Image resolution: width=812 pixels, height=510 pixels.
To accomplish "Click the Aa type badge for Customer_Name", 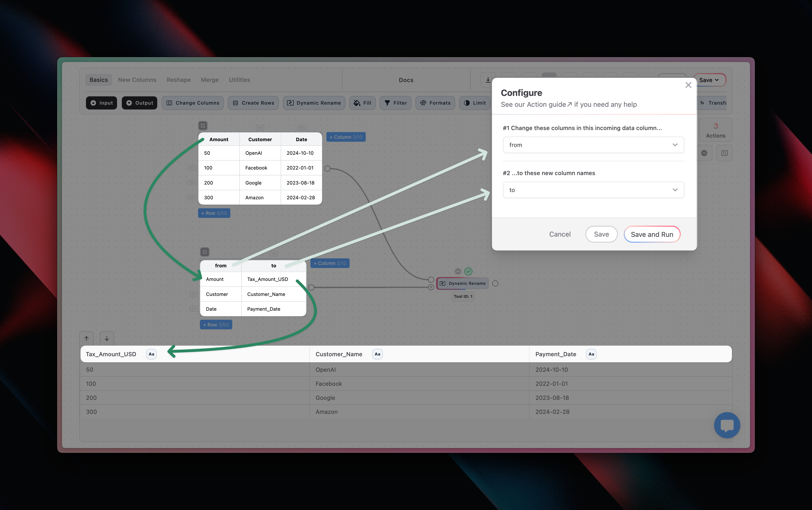I will click(377, 354).
